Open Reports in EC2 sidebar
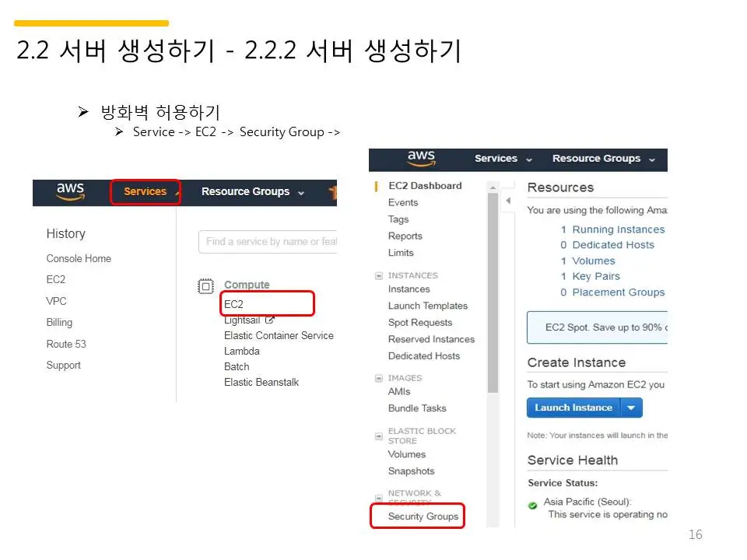747x560 pixels. [405, 236]
